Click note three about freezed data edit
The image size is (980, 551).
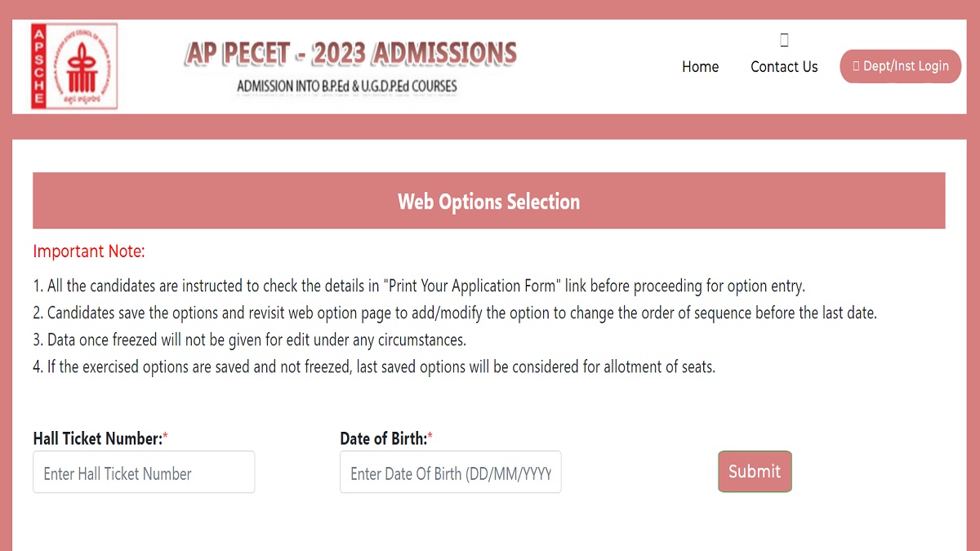click(x=249, y=340)
